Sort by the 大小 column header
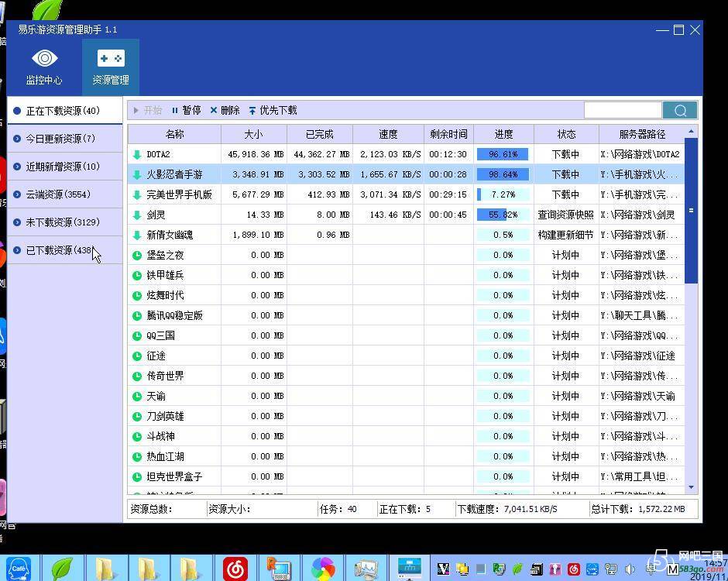The height and width of the screenshot is (581, 728). 254,134
